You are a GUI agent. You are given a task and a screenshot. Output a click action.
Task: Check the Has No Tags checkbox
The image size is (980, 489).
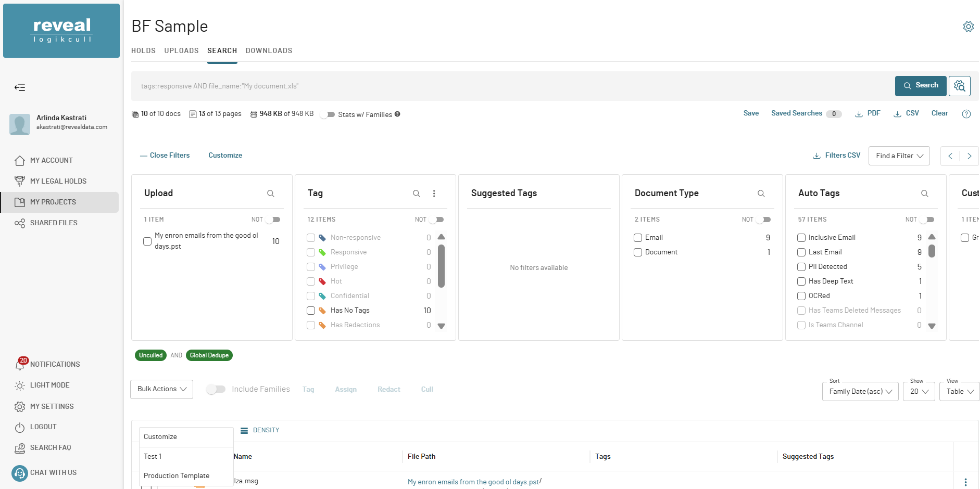(x=311, y=311)
